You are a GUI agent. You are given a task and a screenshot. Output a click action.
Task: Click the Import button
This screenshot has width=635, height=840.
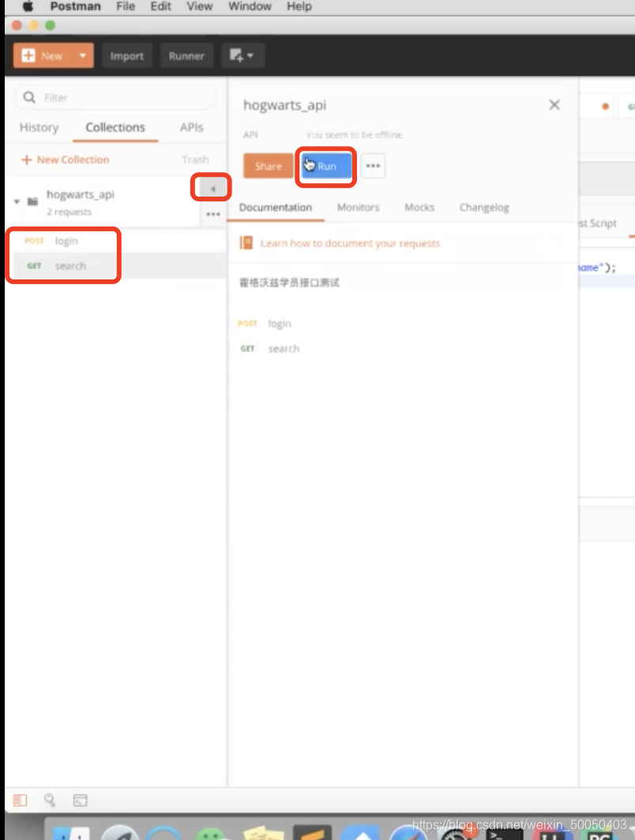tap(127, 56)
